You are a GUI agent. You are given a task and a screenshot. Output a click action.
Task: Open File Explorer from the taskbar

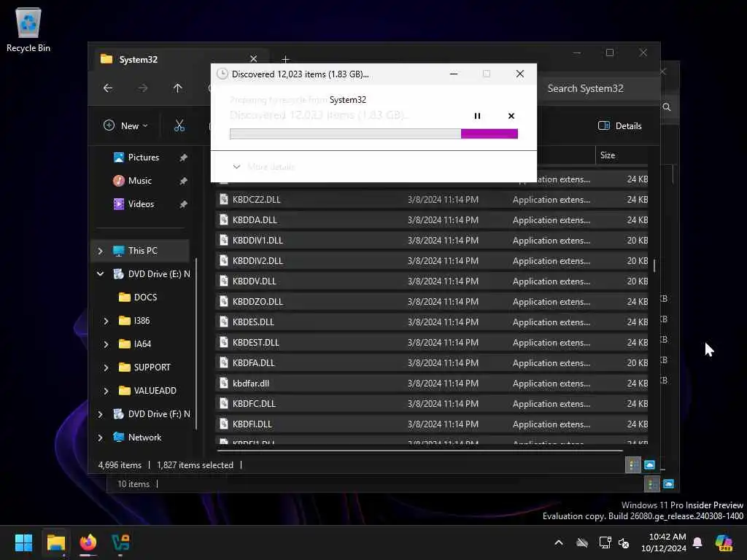[x=55, y=542]
